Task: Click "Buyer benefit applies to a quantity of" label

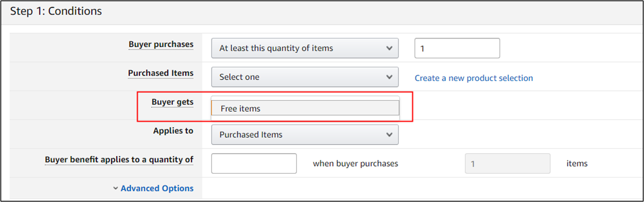Action: pyautogui.click(x=119, y=160)
